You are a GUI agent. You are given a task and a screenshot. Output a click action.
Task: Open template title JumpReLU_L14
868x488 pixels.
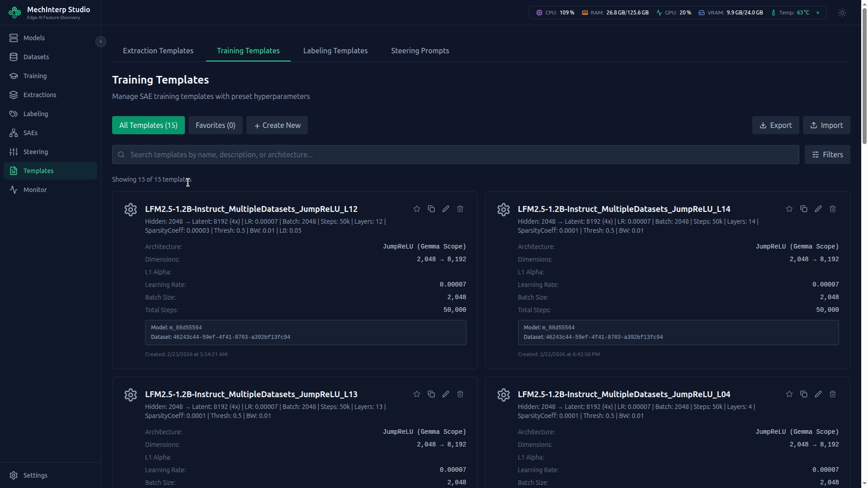point(624,209)
